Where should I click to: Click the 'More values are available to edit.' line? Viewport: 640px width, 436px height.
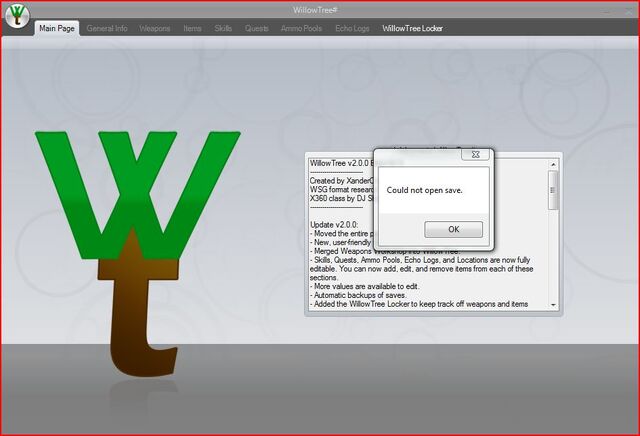coord(364,287)
